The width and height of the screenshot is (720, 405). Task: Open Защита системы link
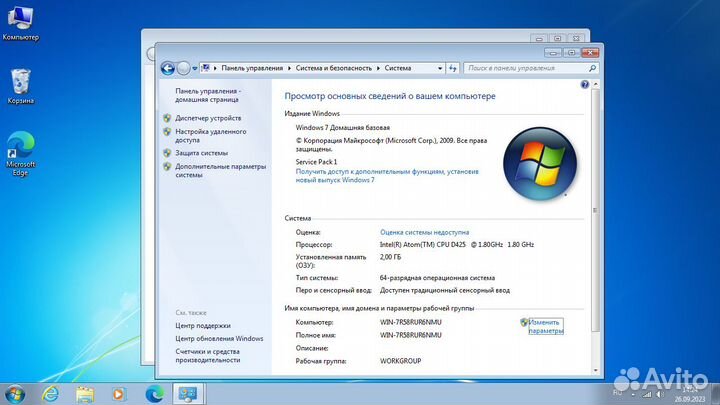[202, 153]
